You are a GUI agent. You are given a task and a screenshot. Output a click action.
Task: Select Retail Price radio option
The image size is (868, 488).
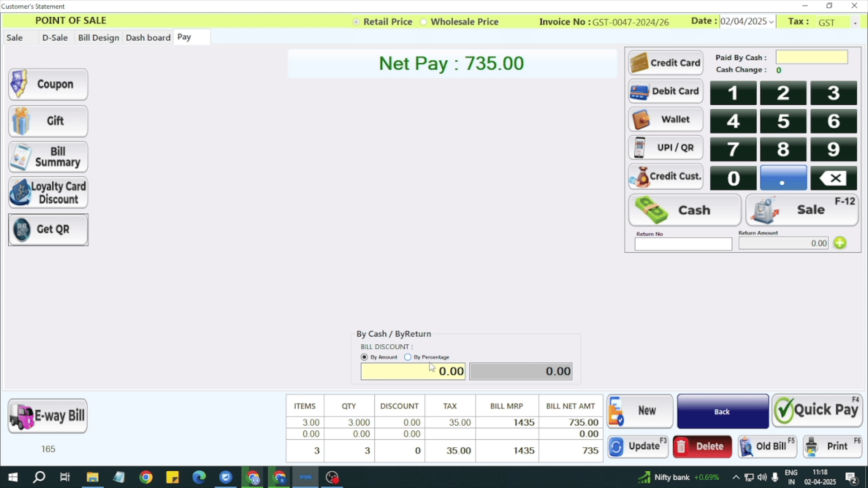pyautogui.click(x=356, y=22)
